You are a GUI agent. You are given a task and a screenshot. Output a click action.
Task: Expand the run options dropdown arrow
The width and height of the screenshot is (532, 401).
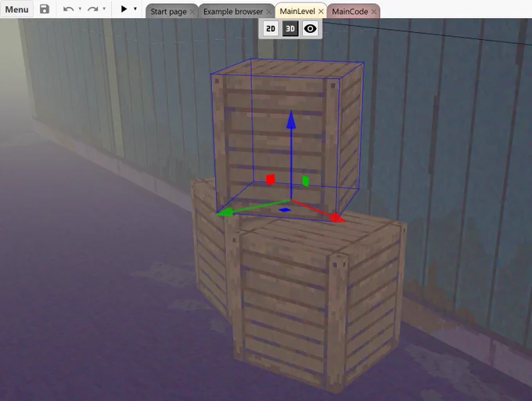point(135,9)
